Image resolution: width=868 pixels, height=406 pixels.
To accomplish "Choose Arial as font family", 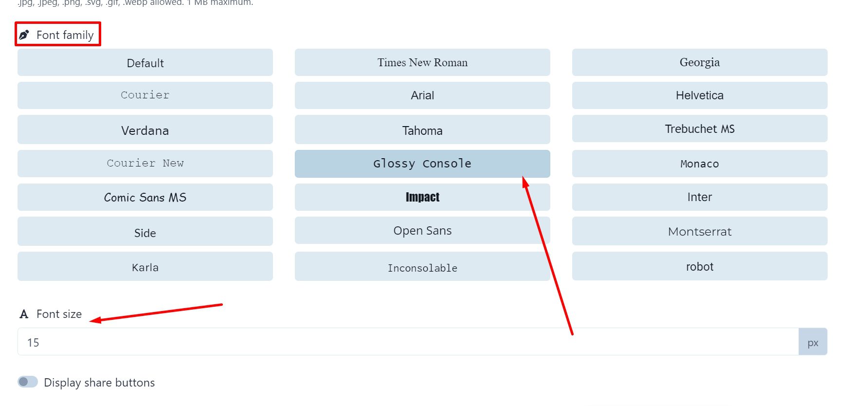I will point(422,95).
